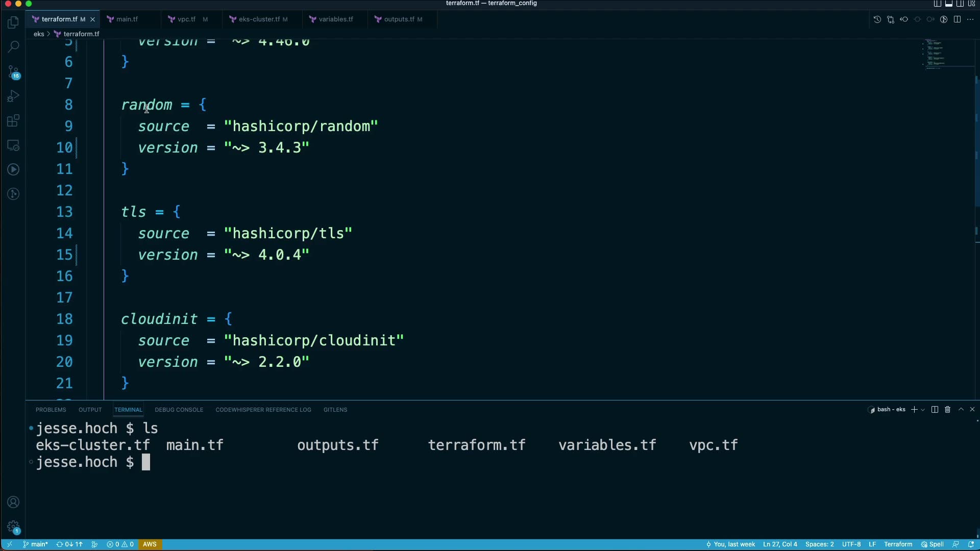
Task: Open new terminal profile dropdown arrow
Action: [923, 410]
